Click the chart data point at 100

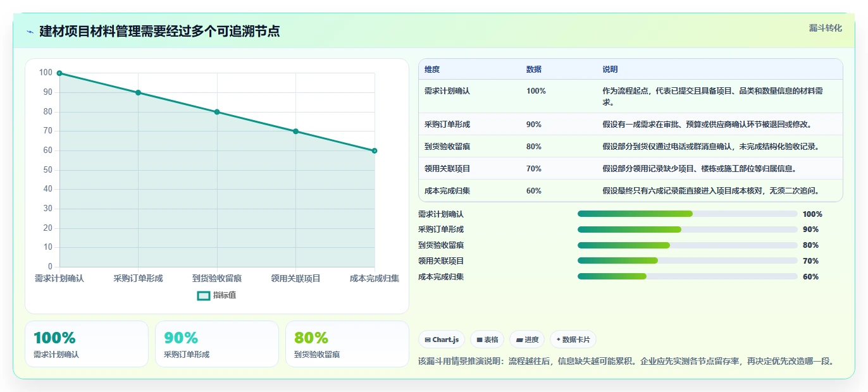click(x=59, y=73)
